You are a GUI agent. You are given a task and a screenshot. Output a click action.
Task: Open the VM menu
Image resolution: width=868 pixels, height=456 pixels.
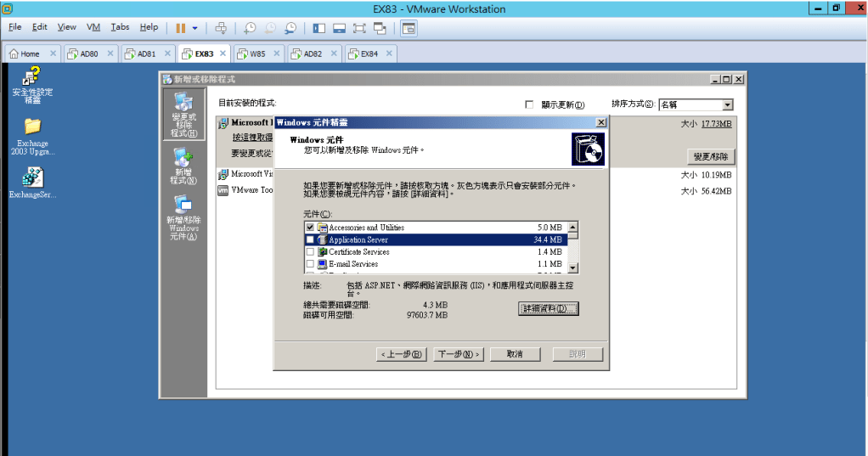(93, 27)
